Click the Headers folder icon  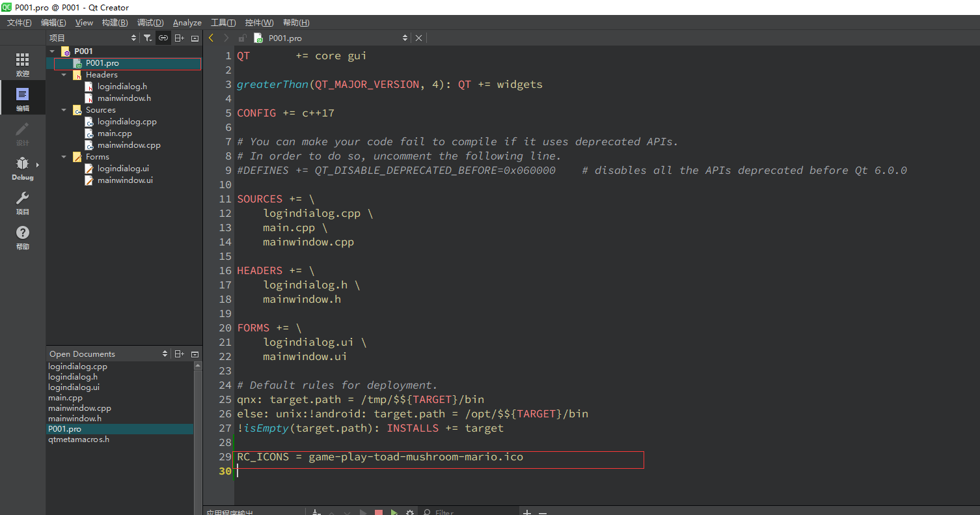pyautogui.click(x=77, y=75)
